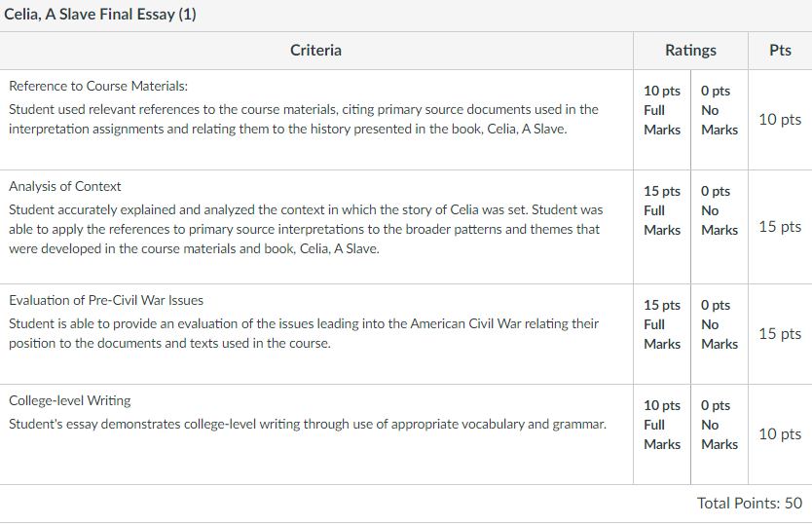Click the Reference to Course Materials criterion title

tap(98, 86)
